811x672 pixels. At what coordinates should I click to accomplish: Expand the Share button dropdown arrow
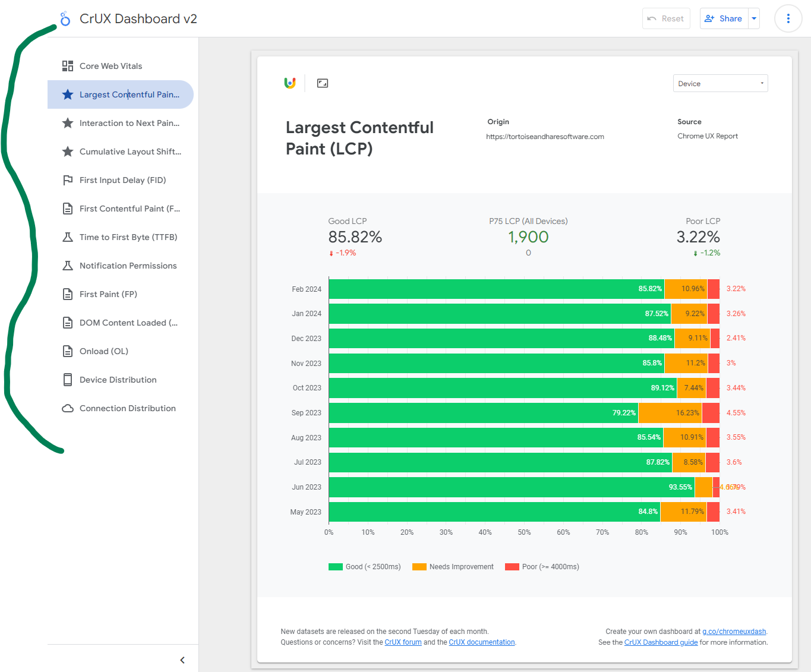[x=754, y=18]
